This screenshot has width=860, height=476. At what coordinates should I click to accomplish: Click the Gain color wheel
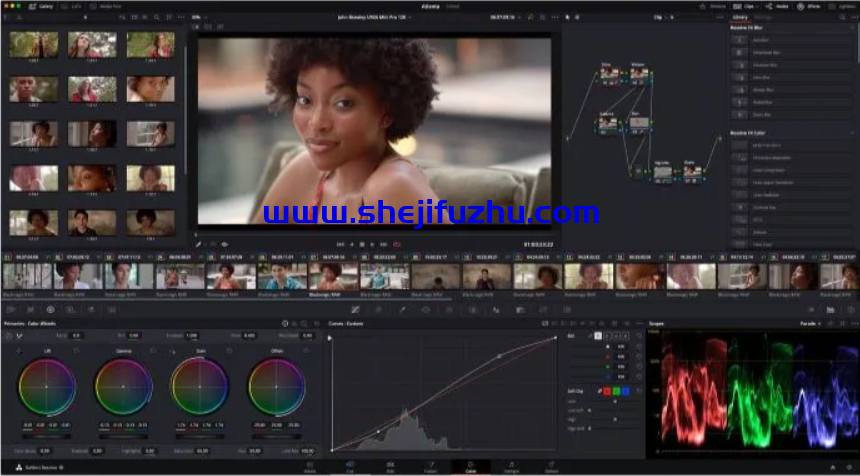click(x=199, y=386)
